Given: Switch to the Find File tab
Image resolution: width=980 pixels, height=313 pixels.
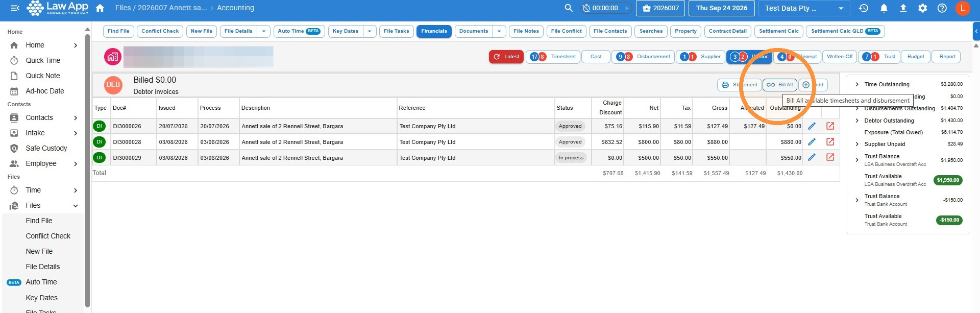Looking at the screenshot, I should coord(118,31).
